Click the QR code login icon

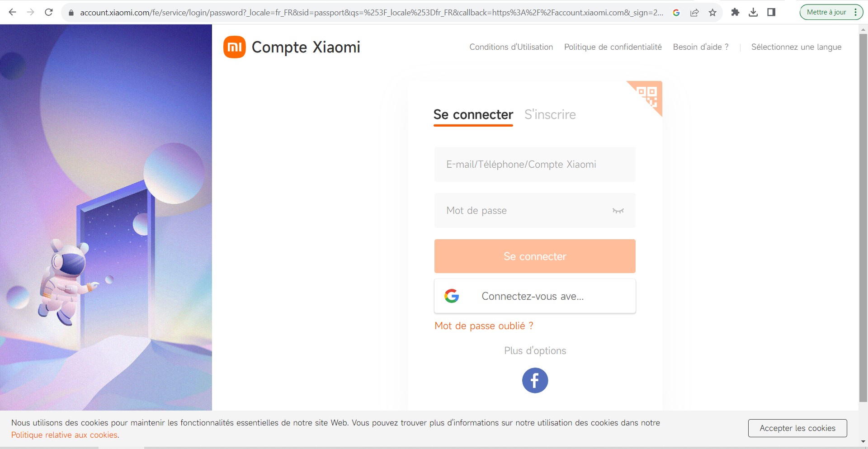[649, 95]
